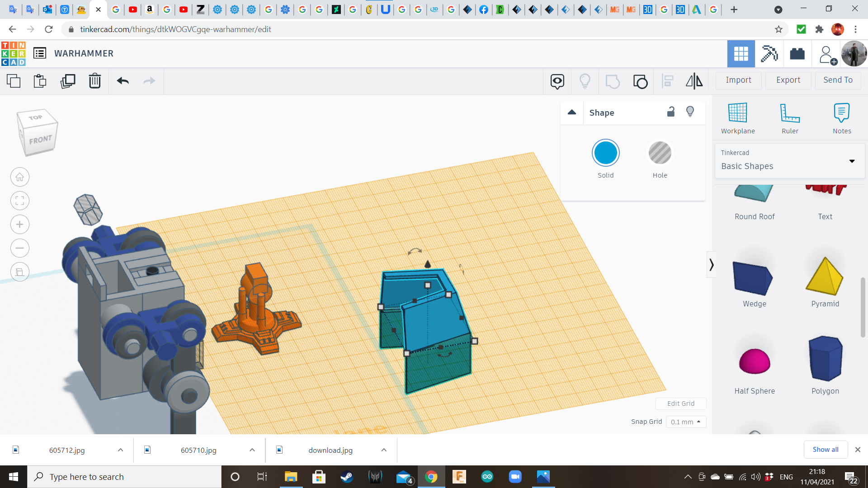Click the Show all shapes link
Screen dimensions: 868x488
(826, 449)
